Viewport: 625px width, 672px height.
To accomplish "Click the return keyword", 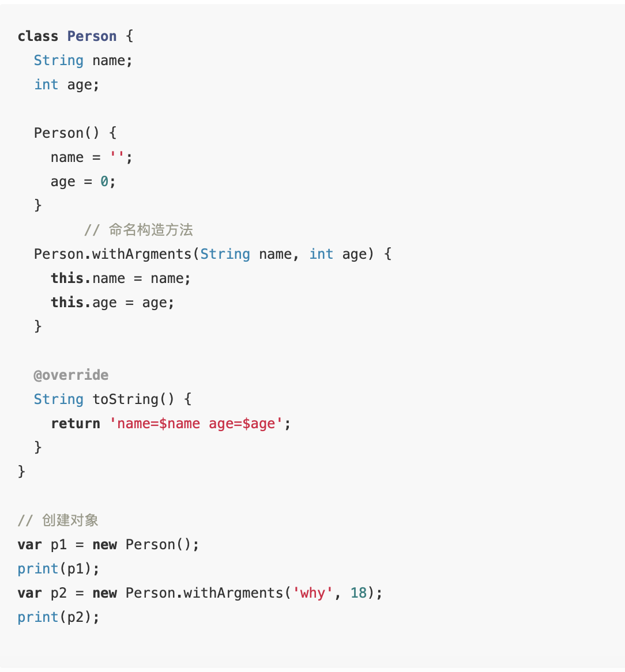I will point(76,424).
